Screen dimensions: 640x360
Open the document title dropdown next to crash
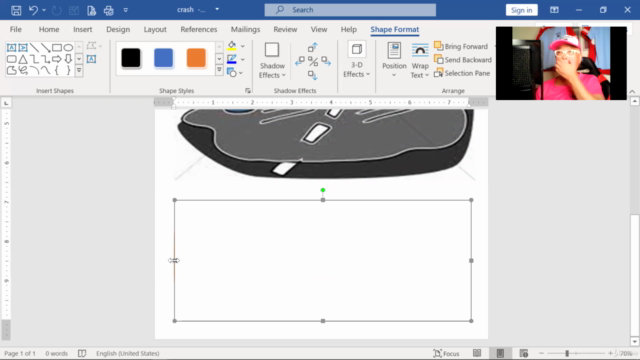(x=217, y=9)
